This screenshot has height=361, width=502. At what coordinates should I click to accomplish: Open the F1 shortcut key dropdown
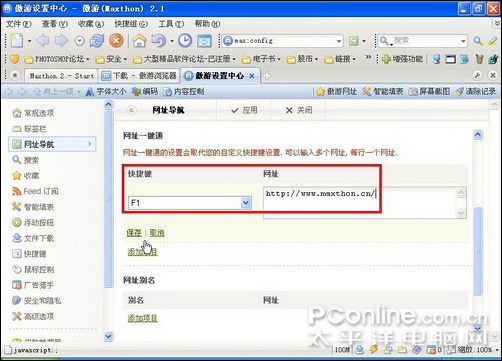[x=246, y=203]
